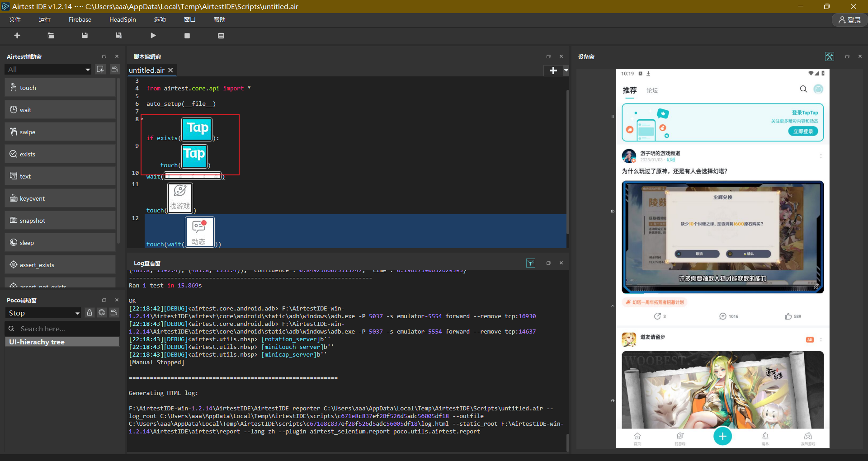Open the 运行 menu

tap(45, 19)
